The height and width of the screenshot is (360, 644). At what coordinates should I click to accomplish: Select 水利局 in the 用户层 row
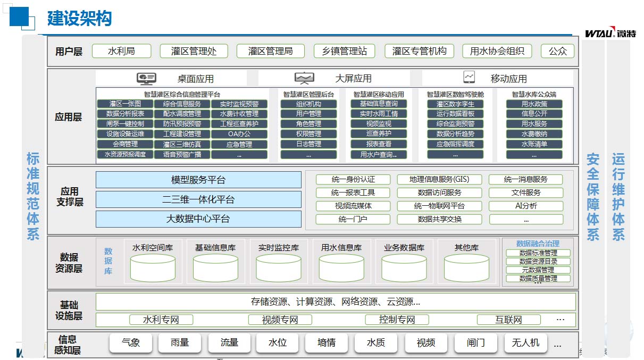tap(121, 51)
